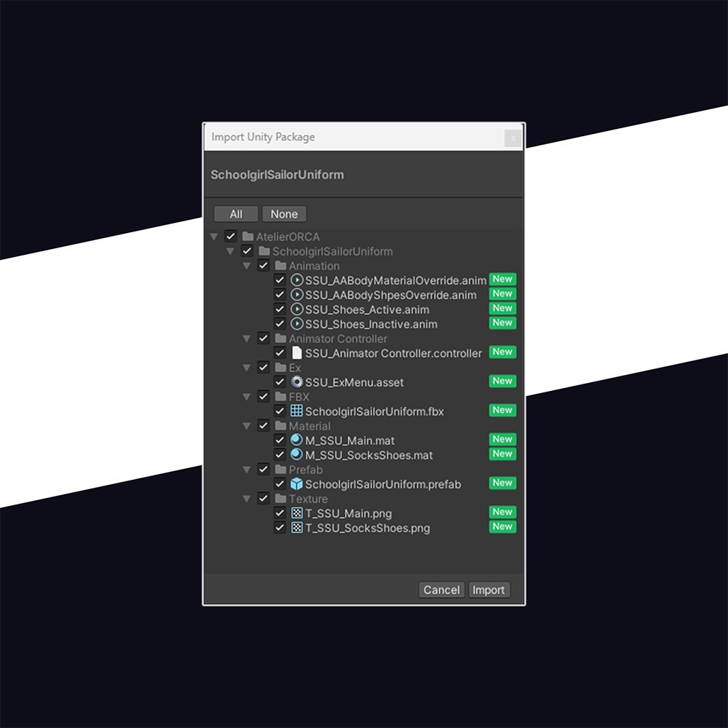Viewport: 728px width, 728px height.
Task: Uncheck SSU_Animator Controller.controller checkbox
Action: tap(280, 352)
